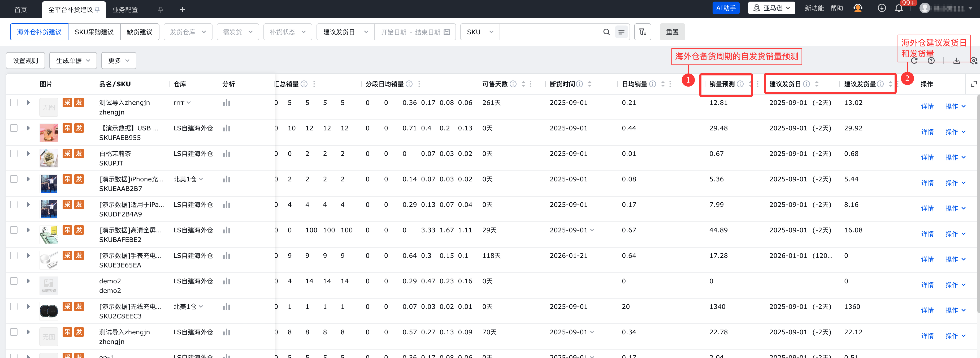
Task: Click the info icon beside 可售天数
Action: [513, 84]
